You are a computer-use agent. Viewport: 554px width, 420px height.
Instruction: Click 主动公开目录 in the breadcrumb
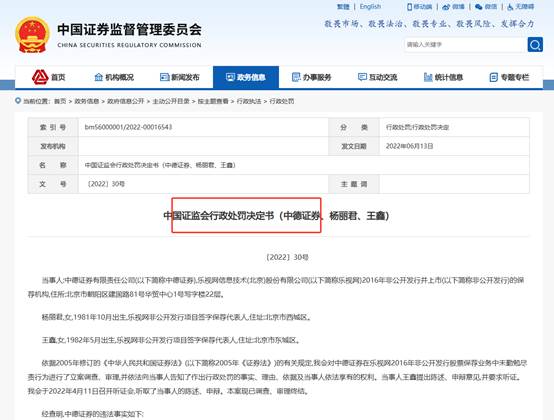click(x=171, y=101)
